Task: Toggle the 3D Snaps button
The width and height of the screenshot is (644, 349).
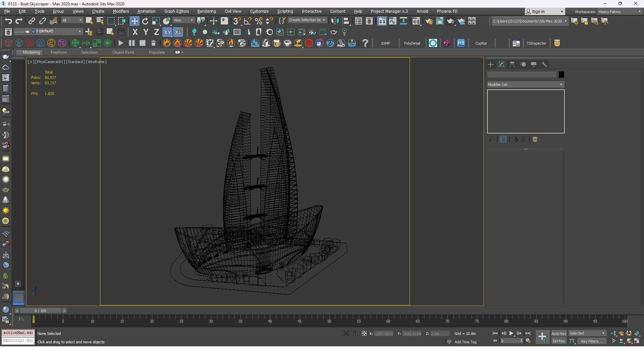Action: 237,21
